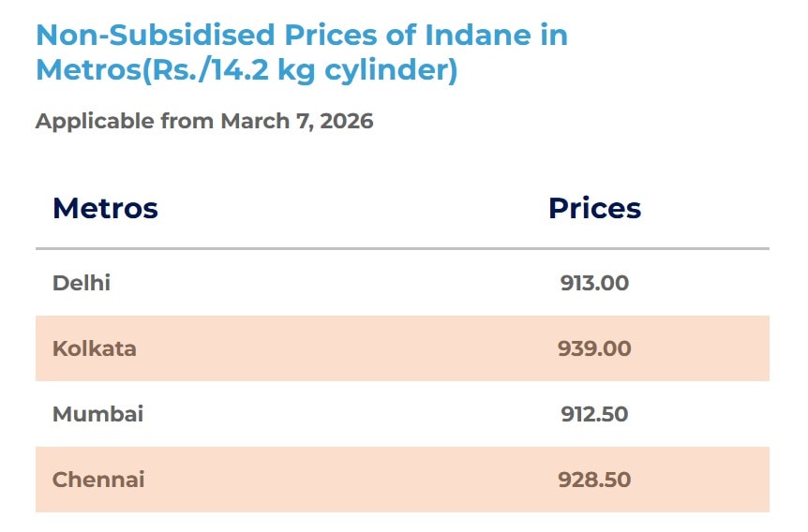The width and height of the screenshot is (808, 532).
Task: Click the date "March 7, 2026"
Action: [x=296, y=122]
